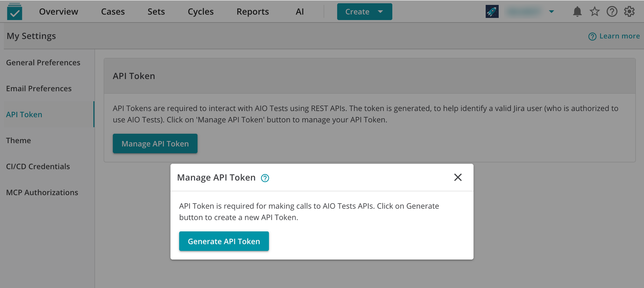Open the notifications bell
The image size is (644, 288).
pyautogui.click(x=577, y=12)
